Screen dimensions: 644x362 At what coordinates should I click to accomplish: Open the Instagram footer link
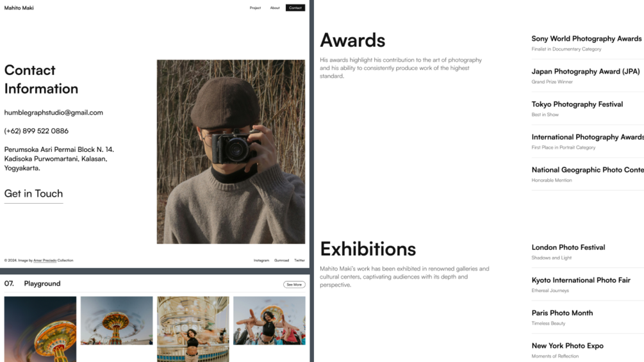[261, 260]
